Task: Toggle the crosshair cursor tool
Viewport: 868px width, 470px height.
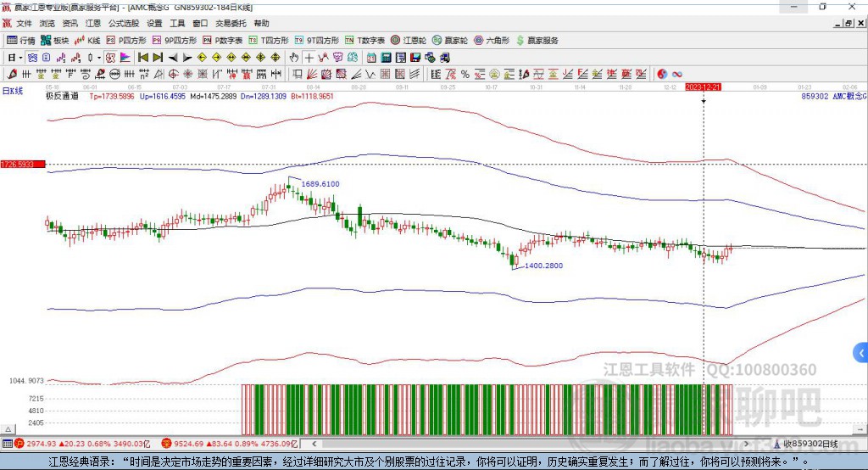Action: click(x=309, y=58)
